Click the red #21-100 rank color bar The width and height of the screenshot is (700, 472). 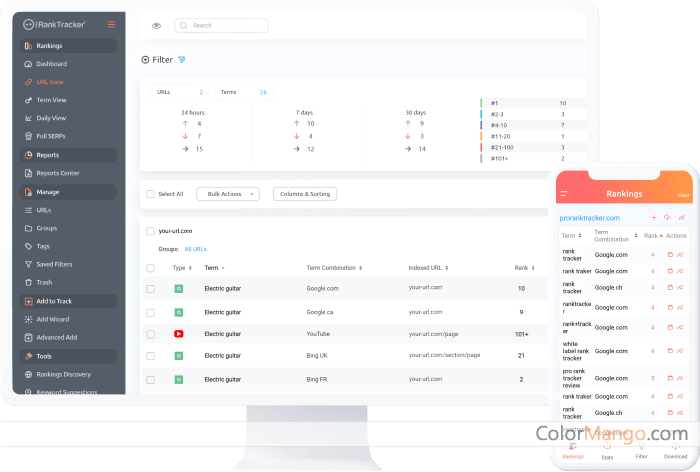481,147
